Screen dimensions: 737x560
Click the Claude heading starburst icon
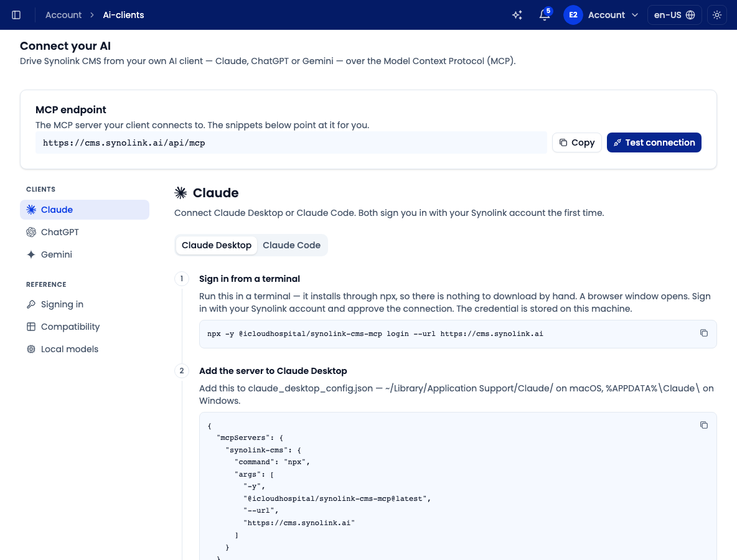[x=181, y=193]
